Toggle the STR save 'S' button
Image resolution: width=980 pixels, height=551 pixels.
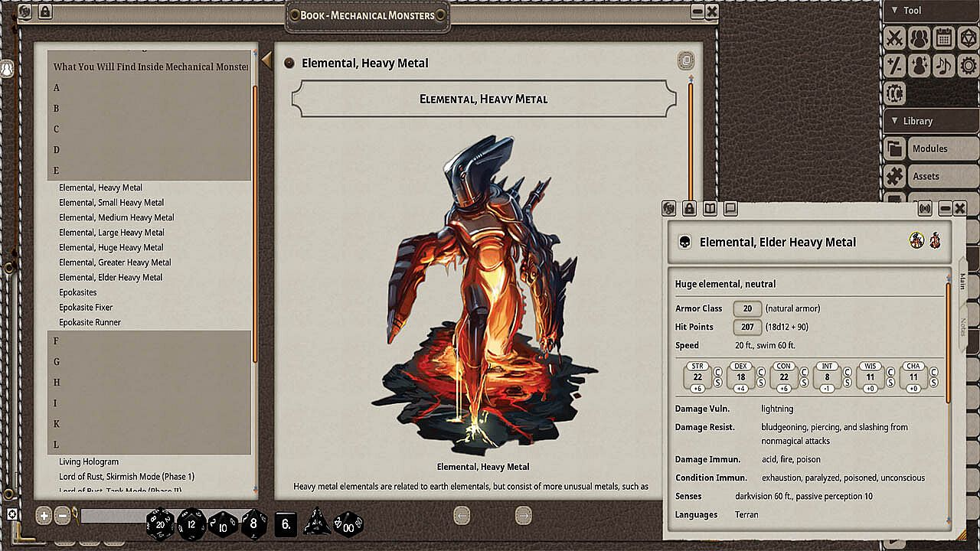pyautogui.click(x=718, y=383)
